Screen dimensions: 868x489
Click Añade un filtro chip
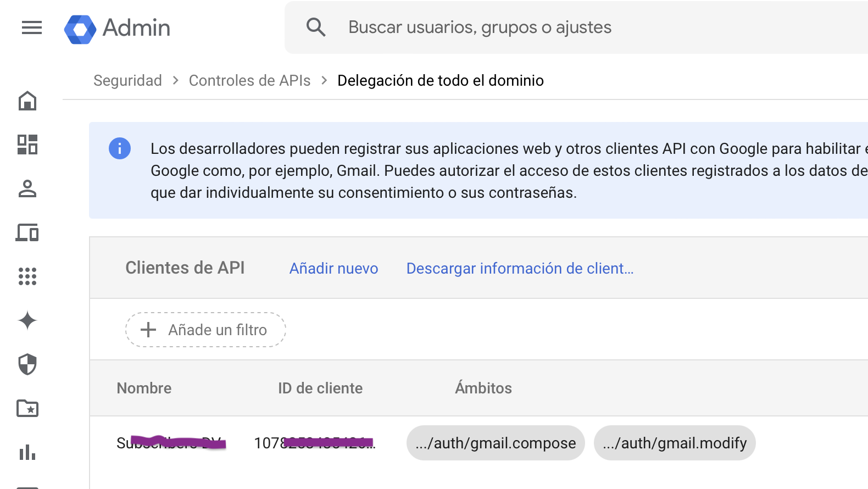click(205, 330)
